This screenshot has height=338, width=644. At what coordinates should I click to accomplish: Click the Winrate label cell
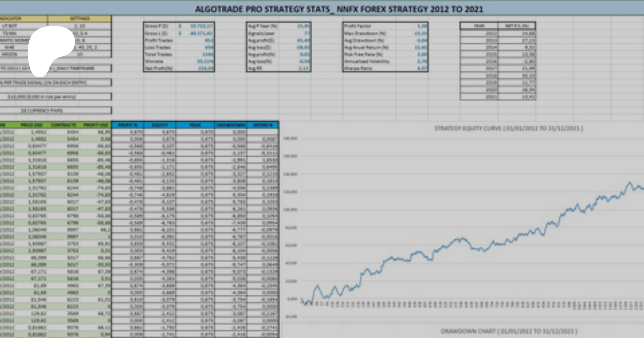pyautogui.click(x=154, y=62)
